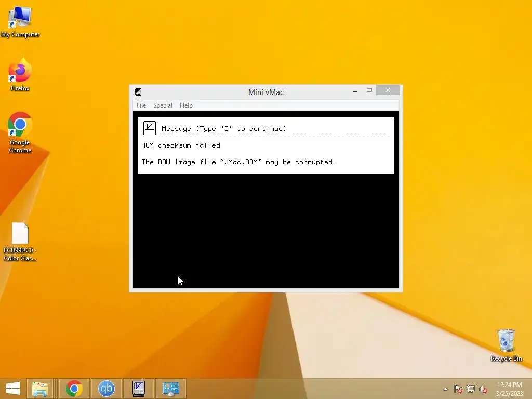Select the My Computer desktop icon
The image size is (532, 399).
20,22
